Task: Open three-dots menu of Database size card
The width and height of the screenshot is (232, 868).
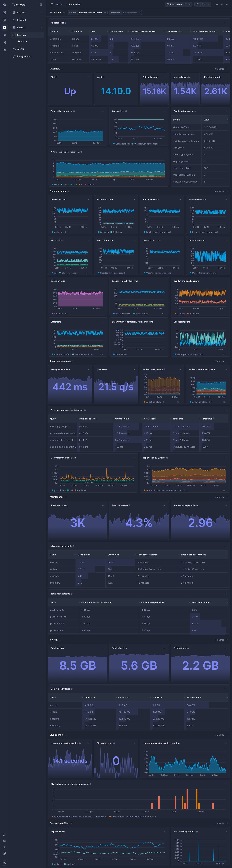Action: point(103,648)
